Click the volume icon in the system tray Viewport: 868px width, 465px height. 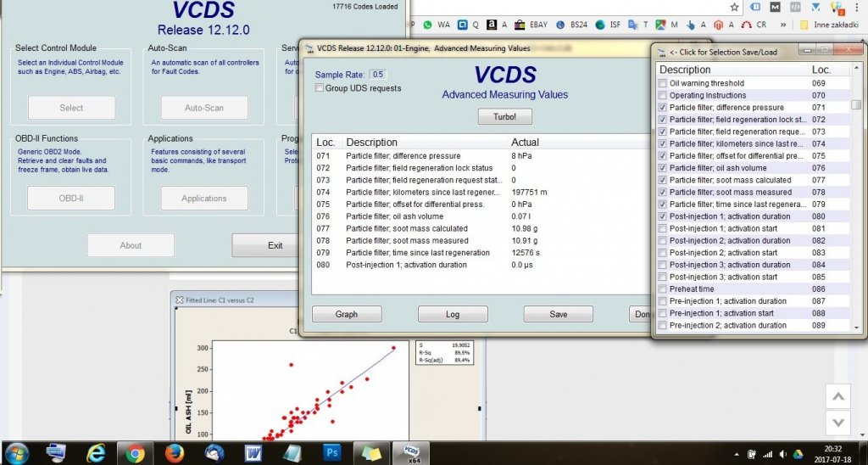click(x=784, y=455)
